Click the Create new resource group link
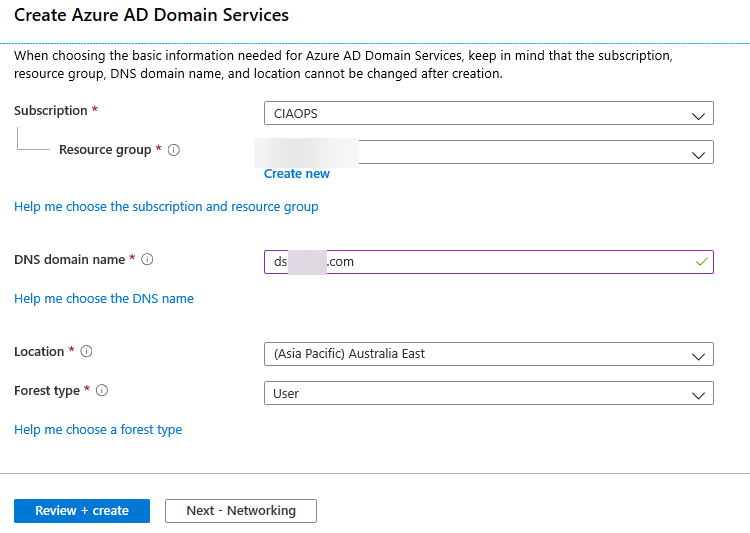750x533 pixels. click(x=296, y=174)
